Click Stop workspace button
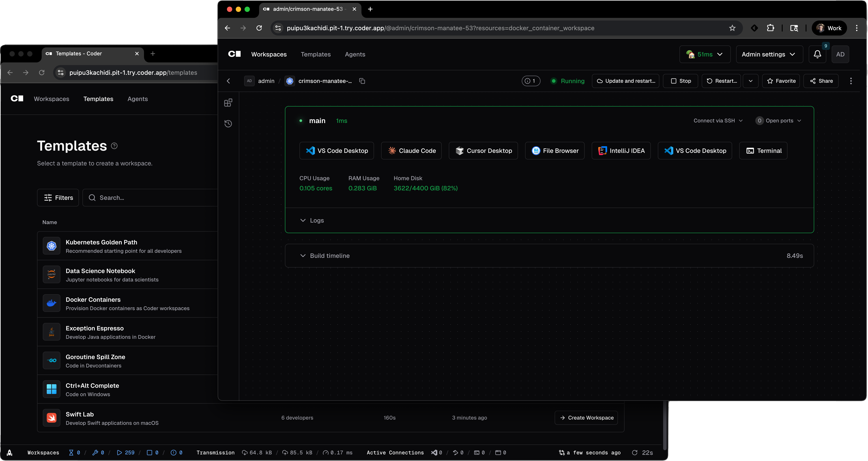Image resolution: width=868 pixels, height=461 pixels. pyautogui.click(x=680, y=81)
